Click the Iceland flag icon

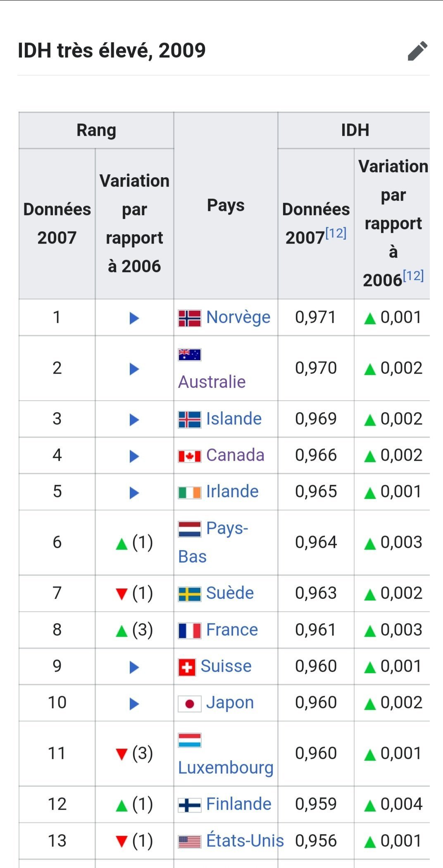click(x=190, y=420)
